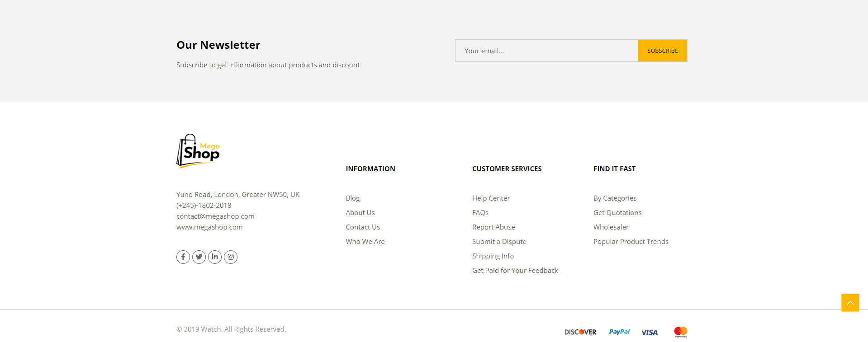Click the Mastercard payment logo
868x342 pixels.
coord(681,332)
